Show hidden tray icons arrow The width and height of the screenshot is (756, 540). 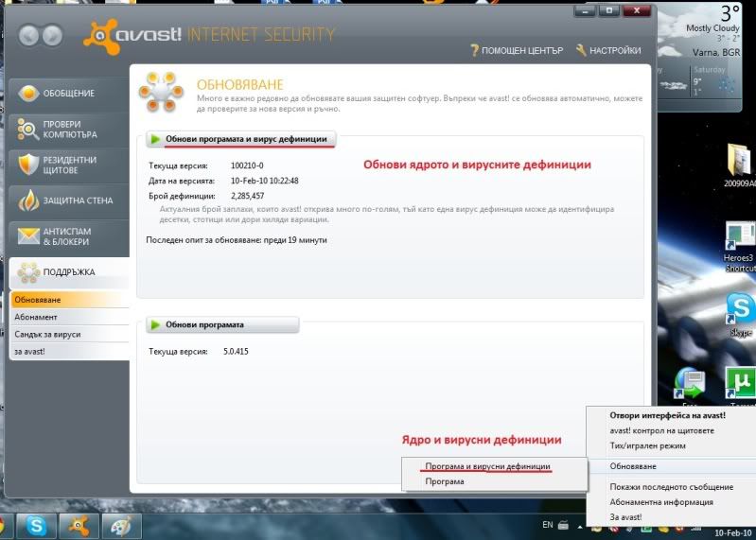click(x=580, y=527)
